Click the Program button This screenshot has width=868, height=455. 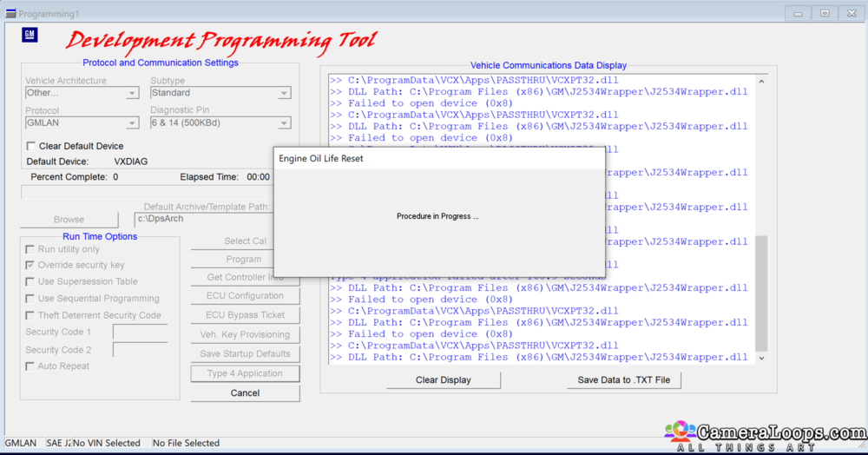pos(233,260)
